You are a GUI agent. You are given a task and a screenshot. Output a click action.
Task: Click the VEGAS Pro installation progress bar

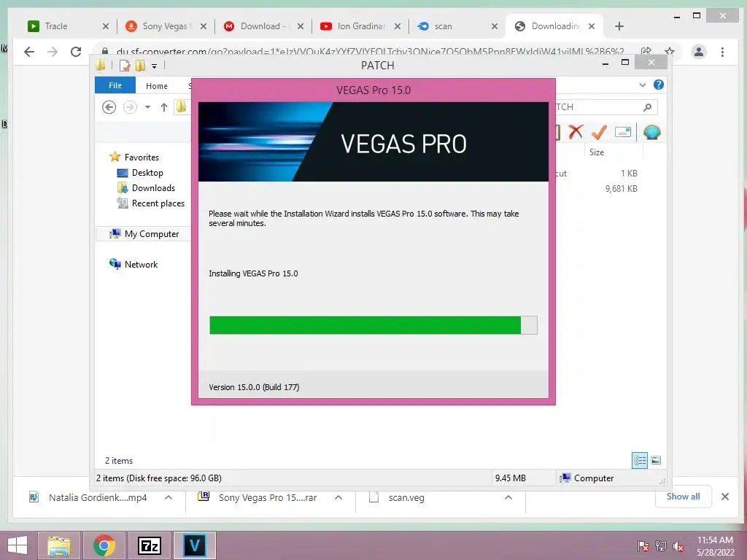(x=373, y=325)
